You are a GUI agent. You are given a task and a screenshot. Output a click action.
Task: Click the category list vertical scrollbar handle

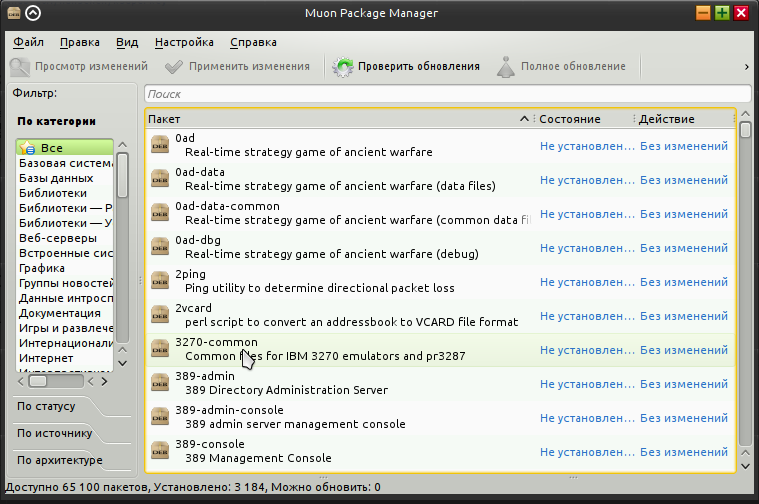point(123,175)
